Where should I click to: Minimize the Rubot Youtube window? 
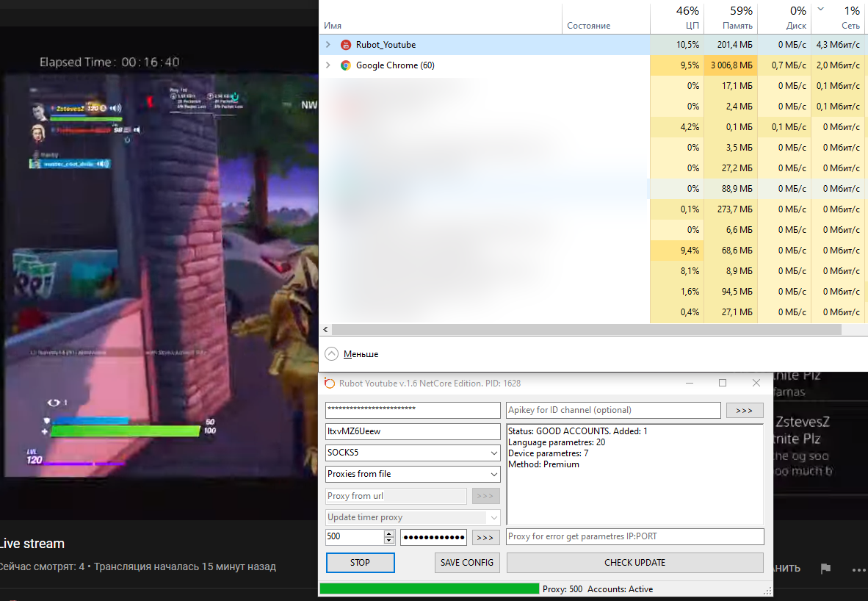click(x=689, y=383)
